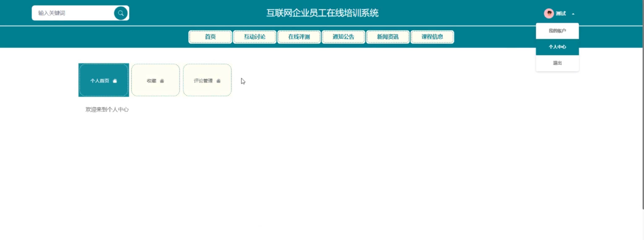Select 退出 to log out
This screenshot has height=240, width=644.
point(557,63)
